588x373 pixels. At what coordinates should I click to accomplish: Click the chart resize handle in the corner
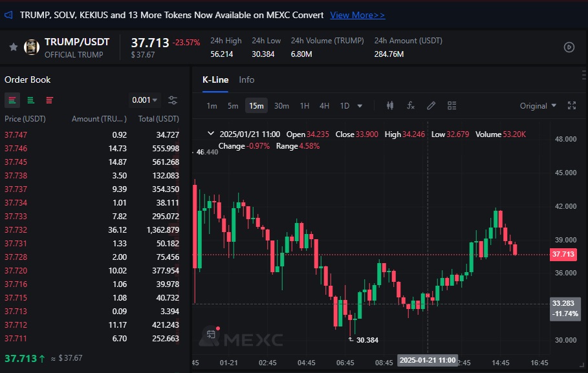[x=582, y=364]
